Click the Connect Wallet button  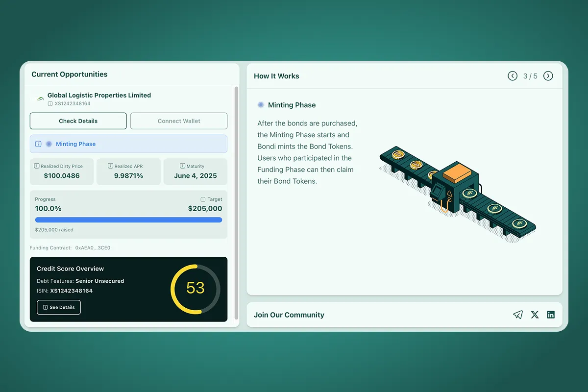point(179,121)
